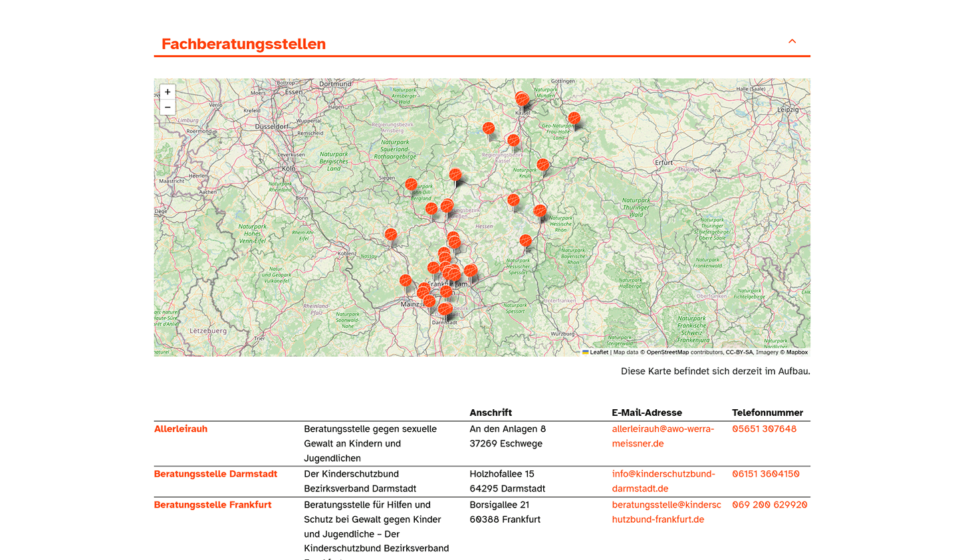
Task: Open the Beratungsstelle Frankfurt link
Action: tap(213, 505)
